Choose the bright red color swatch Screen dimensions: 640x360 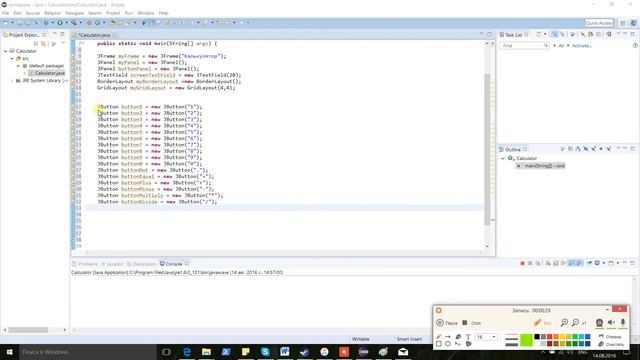coord(549,337)
